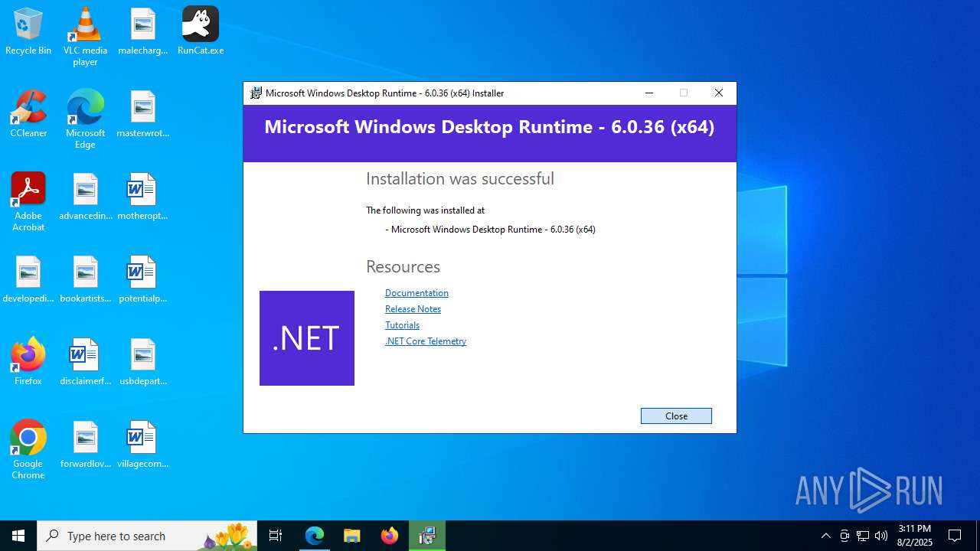
Task: Click the 'Resources' heading
Action: pyautogui.click(x=403, y=267)
